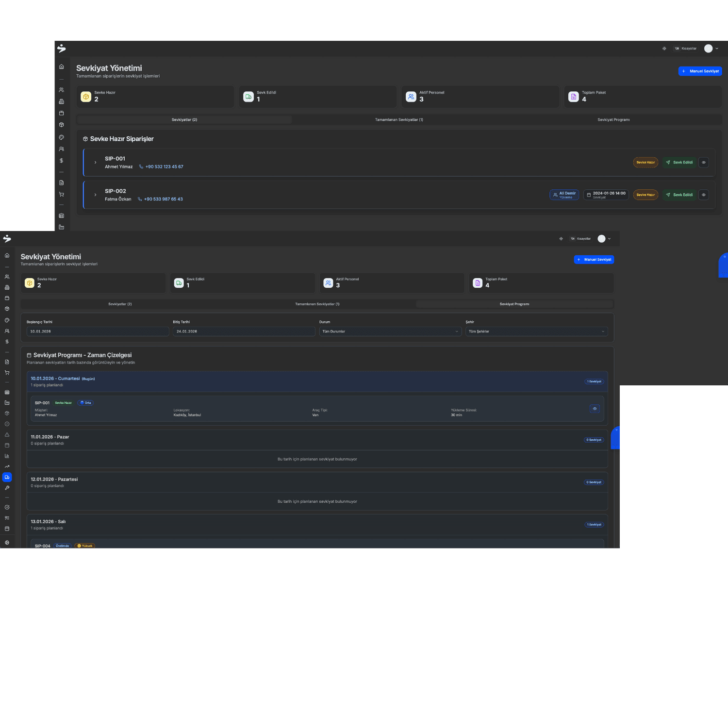Toggle the eye icon on SIP-001 order row
The height and width of the screenshot is (728, 728).
click(x=703, y=163)
